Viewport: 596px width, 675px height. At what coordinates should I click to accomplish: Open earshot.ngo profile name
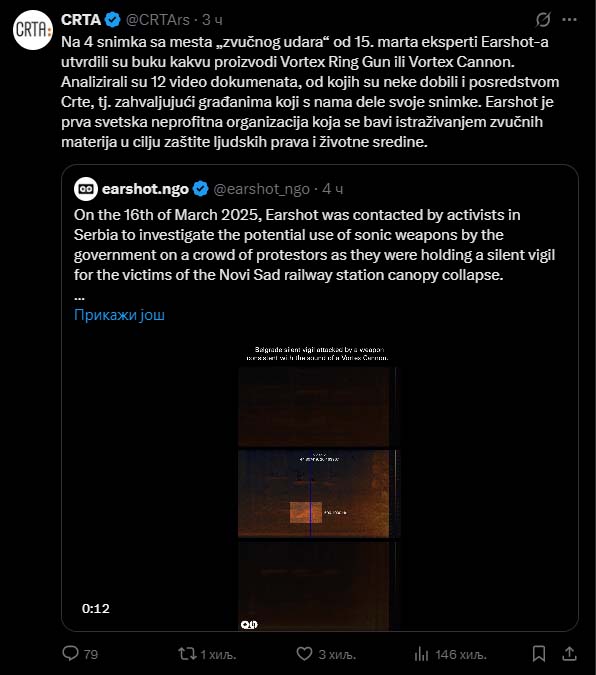pyautogui.click(x=145, y=189)
